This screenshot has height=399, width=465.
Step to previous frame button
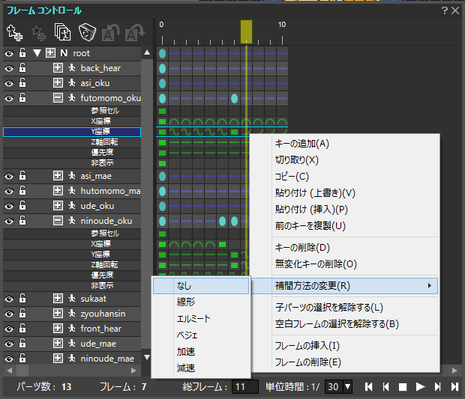386,387
